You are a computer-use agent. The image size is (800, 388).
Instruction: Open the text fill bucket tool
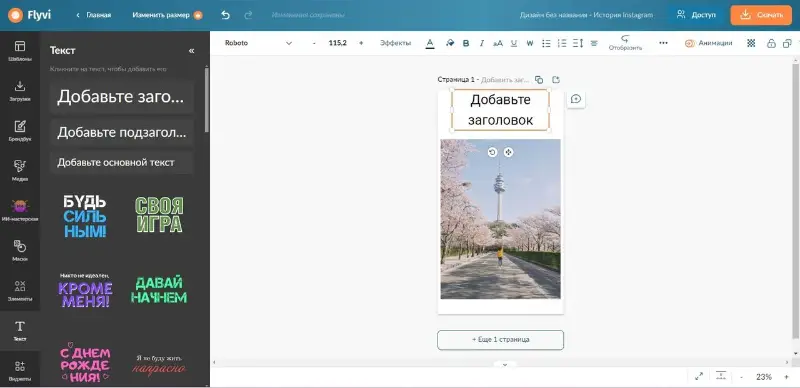pyautogui.click(x=449, y=43)
